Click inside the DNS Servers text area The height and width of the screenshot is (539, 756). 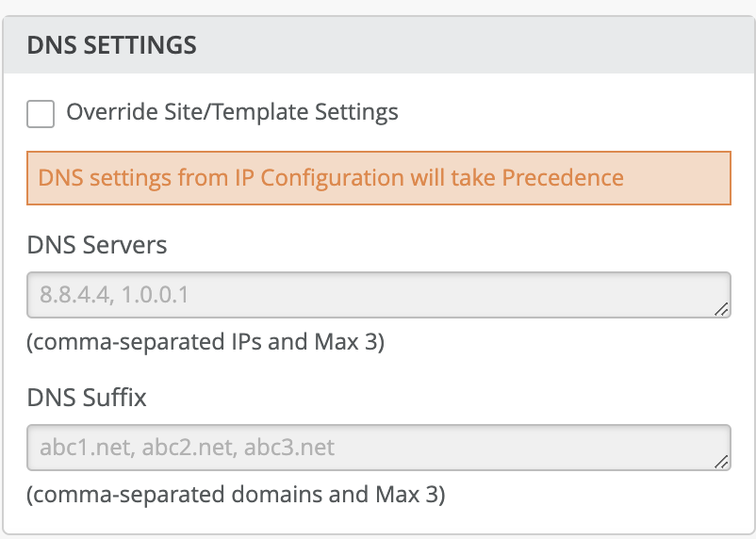377,296
